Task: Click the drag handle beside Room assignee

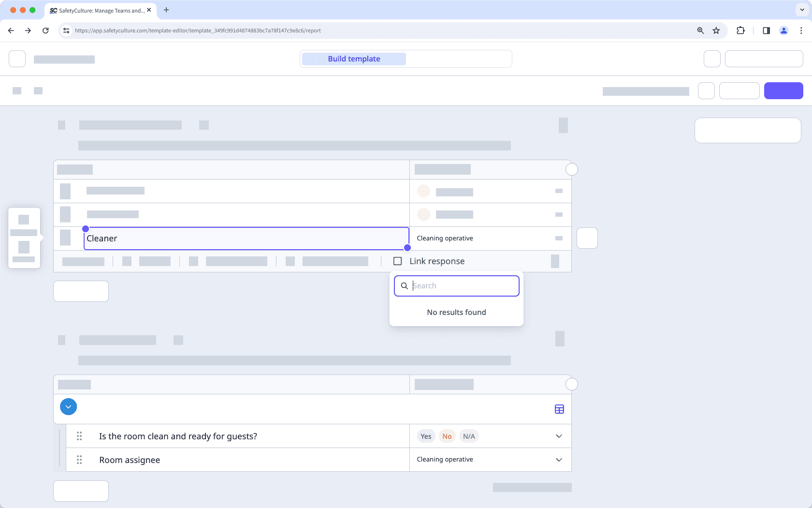Action: coord(79,460)
